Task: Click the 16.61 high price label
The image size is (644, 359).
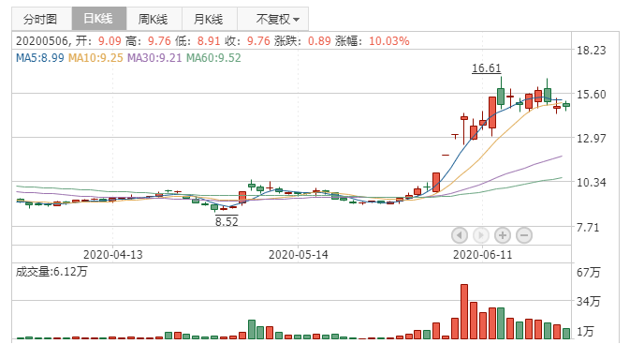Action: tap(487, 68)
